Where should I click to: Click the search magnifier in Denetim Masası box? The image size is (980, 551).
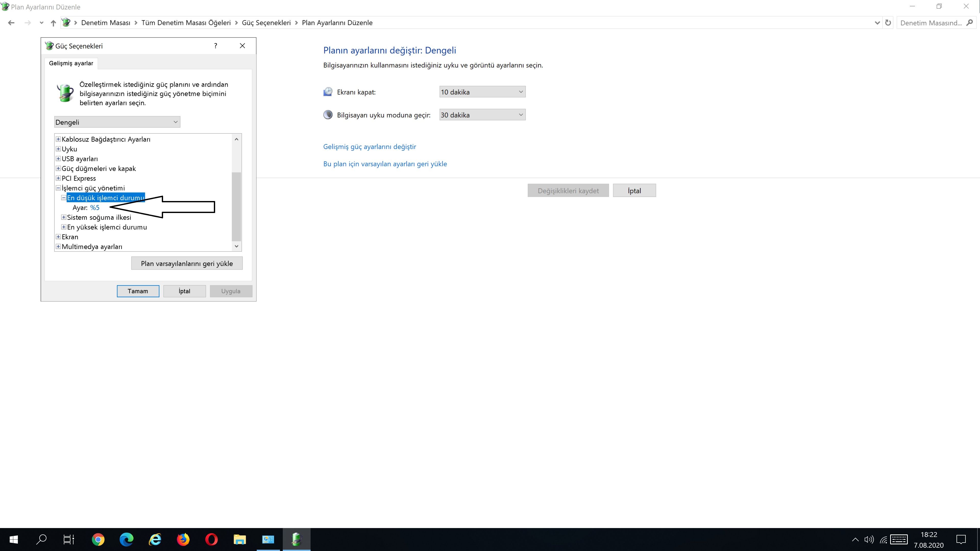coord(969,23)
